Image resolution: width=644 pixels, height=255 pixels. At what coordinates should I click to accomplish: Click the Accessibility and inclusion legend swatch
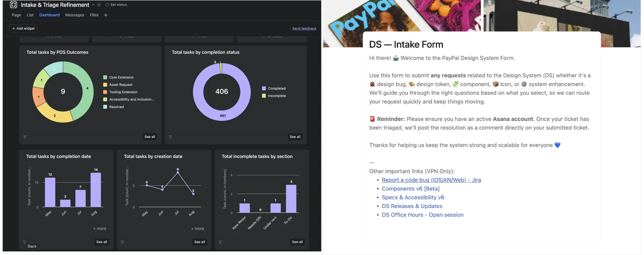pos(105,100)
